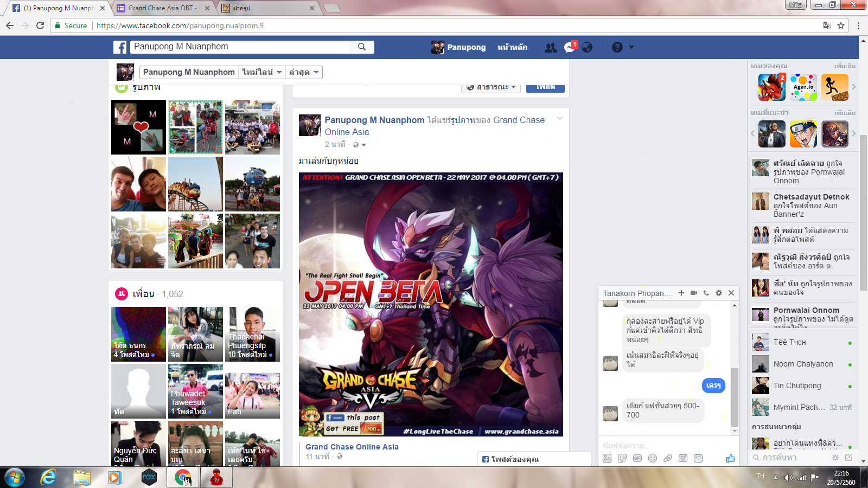Open chat with Tëë Tчсн

[x=803, y=342]
